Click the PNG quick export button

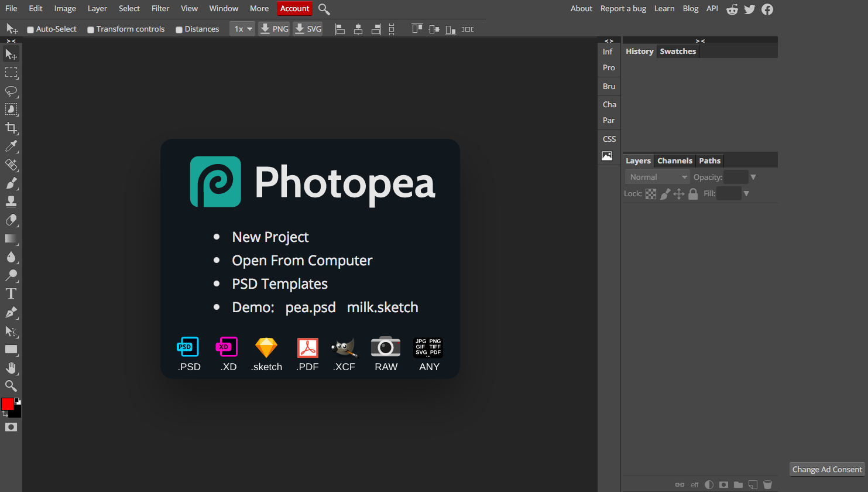[x=275, y=29]
